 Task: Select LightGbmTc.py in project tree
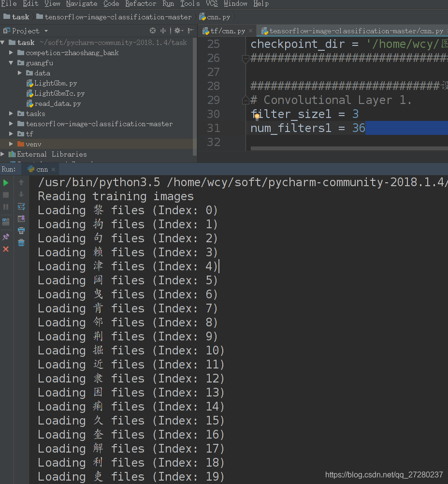[56, 93]
